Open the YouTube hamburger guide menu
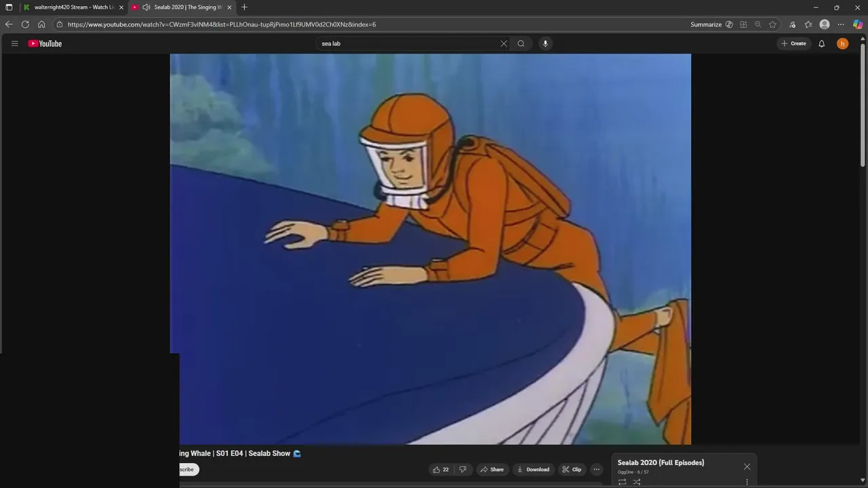Screen dimensions: 868x488 coord(14,43)
